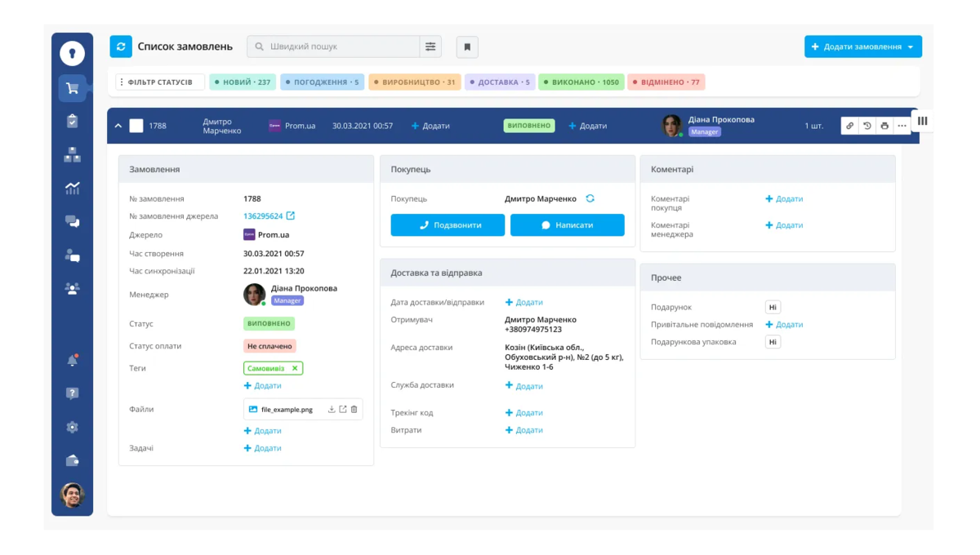Add manager comment via Додати
Image resolution: width=980 pixels, height=555 pixels.
784,225
